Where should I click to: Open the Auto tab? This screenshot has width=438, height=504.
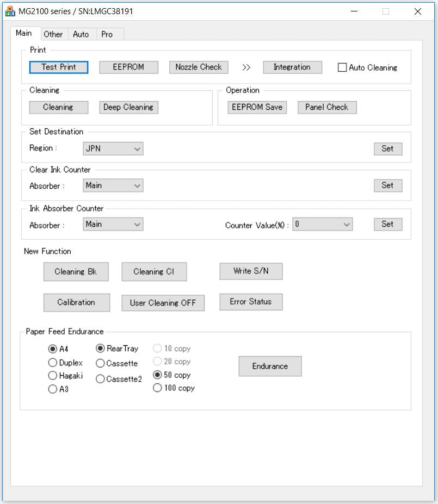pyautogui.click(x=81, y=34)
